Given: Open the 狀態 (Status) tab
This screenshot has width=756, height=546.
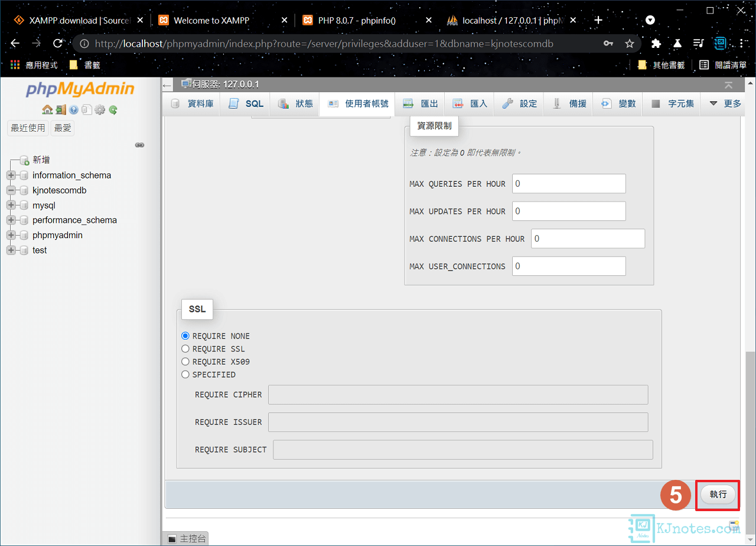Looking at the screenshot, I should coord(295,104).
